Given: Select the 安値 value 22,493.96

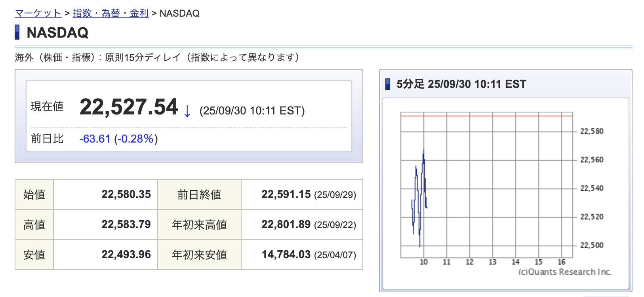Looking at the screenshot, I should [126, 254].
